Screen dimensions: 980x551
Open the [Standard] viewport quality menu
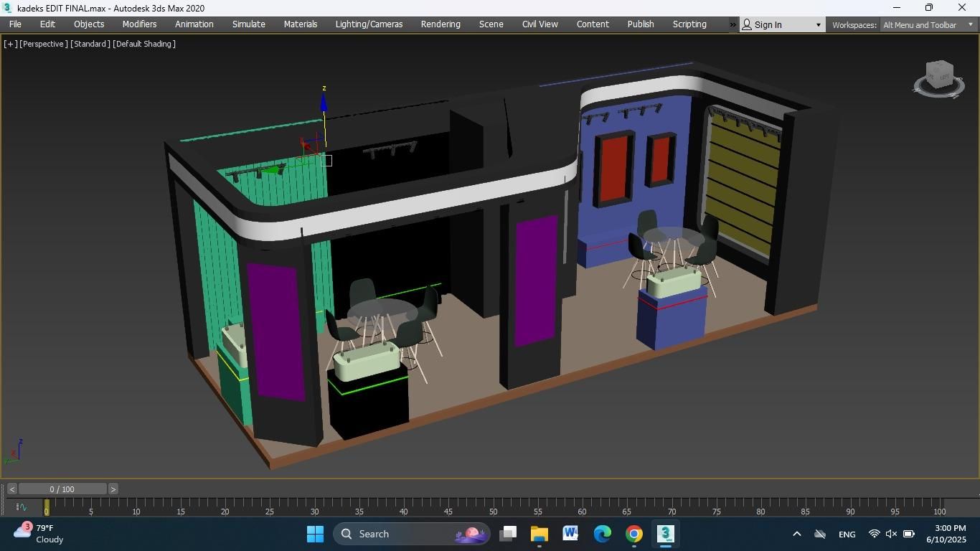[90, 44]
